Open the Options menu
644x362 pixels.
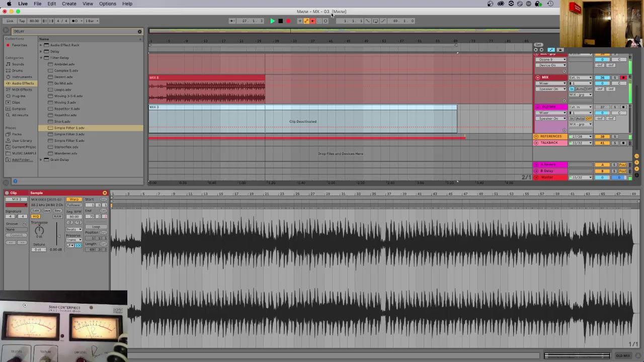[x=108, y=4]
